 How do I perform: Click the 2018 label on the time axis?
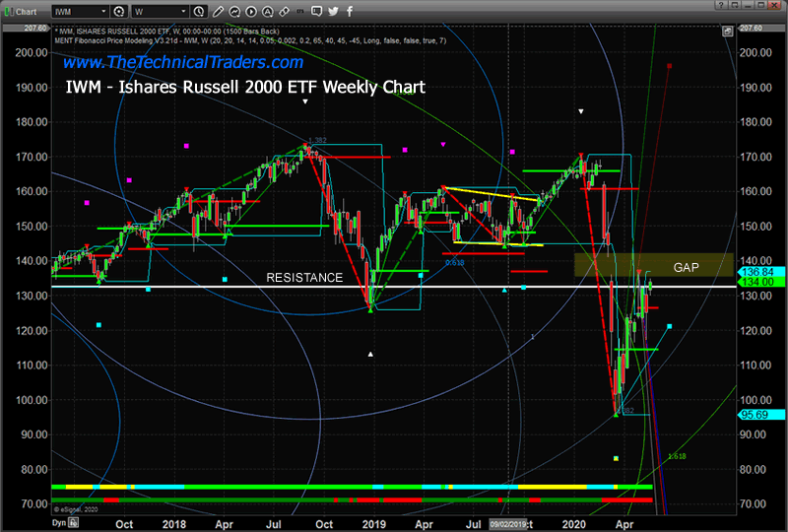click(174, 524)
